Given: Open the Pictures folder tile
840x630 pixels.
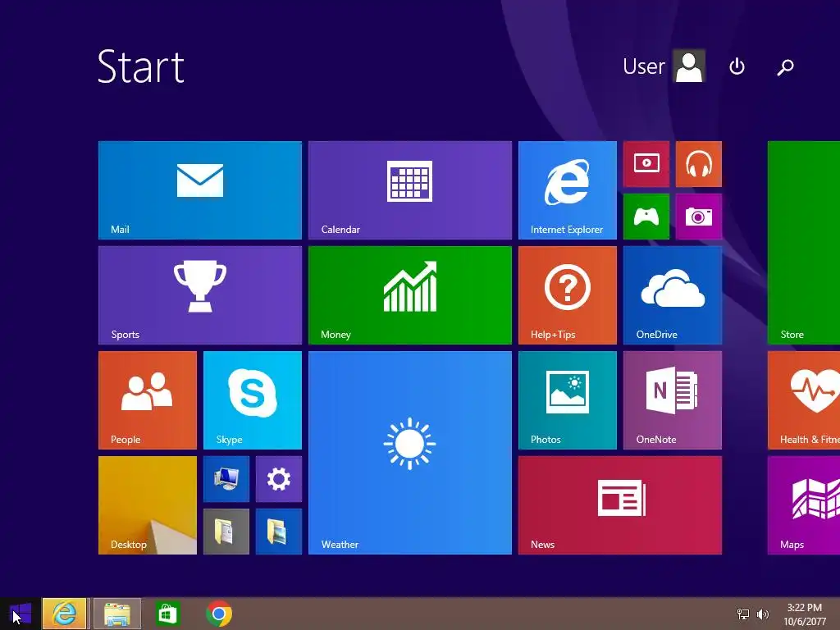Looking at the screenshot, I should [x=279, y=532].
